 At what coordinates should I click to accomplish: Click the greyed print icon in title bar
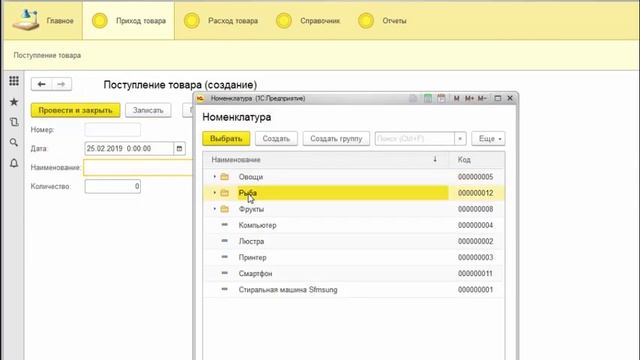[413, 98]
